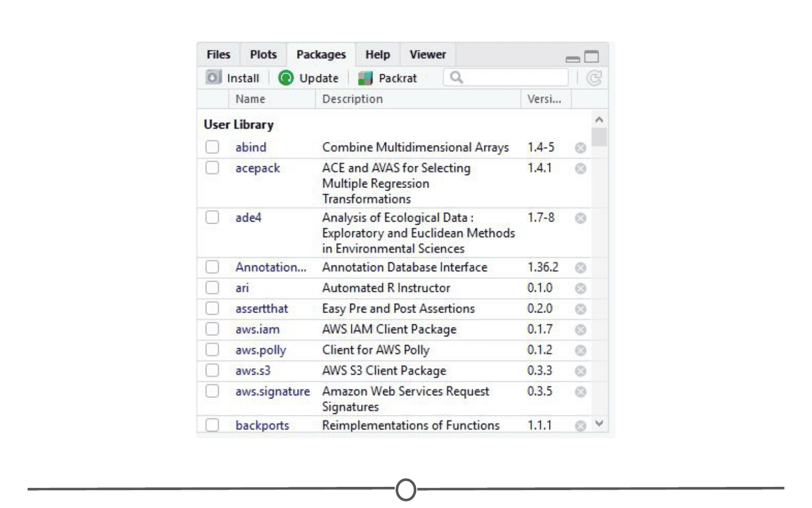The height and width of the screenshot is (508, 812).
Task: Click the "Combine Multidimensional Arrays" description
Action: coord(415,147)
